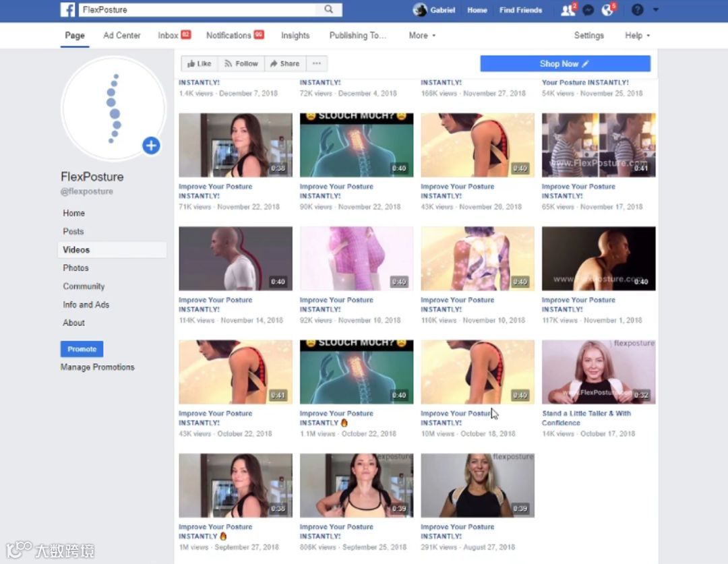Click the Shop Now button

pos(565,63)
